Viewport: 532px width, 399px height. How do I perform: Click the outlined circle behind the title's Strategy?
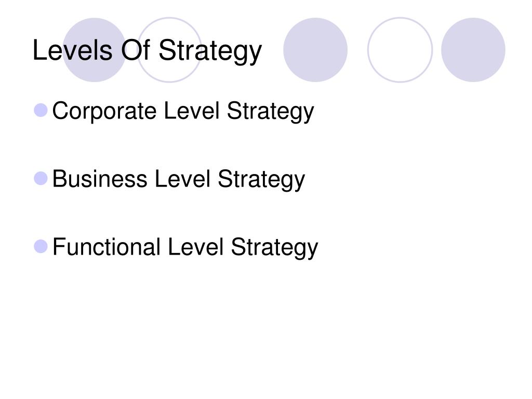tap(169, 50)
